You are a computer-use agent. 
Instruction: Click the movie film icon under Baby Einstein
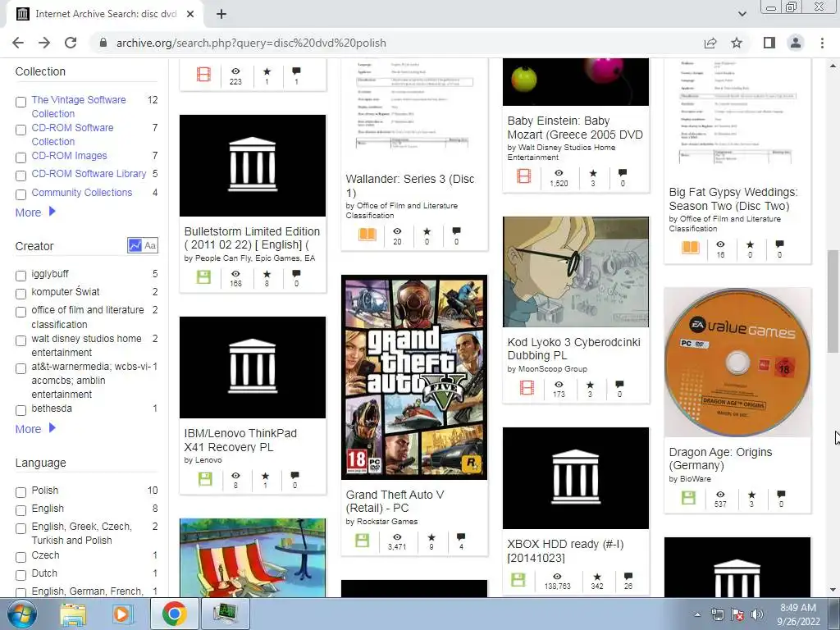(524, 176)
